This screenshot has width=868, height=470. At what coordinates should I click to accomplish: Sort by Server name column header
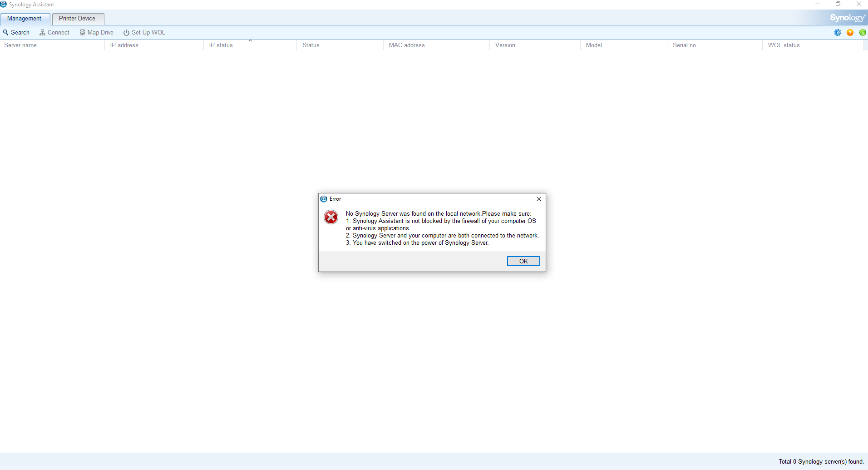pyautogui.click(x=52, y=45)
